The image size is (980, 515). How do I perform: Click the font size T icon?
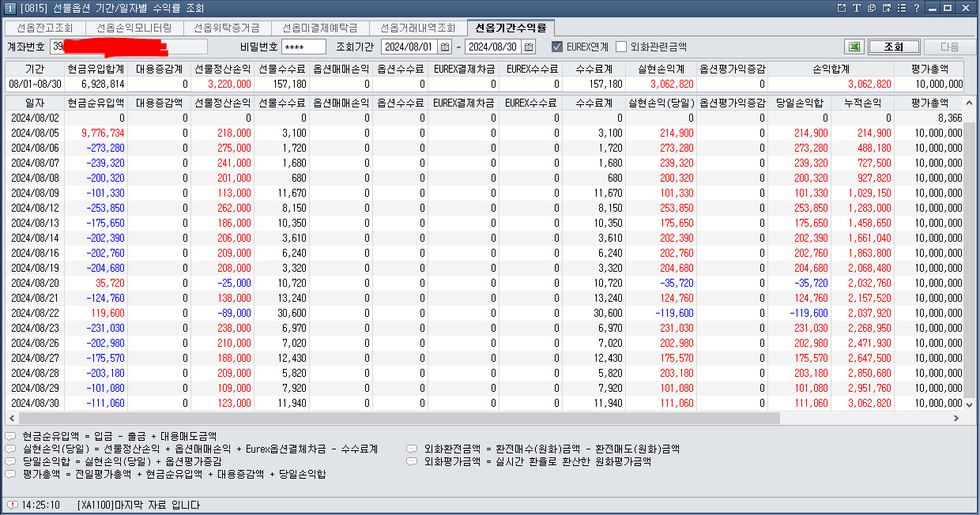[x=857, y=8]
